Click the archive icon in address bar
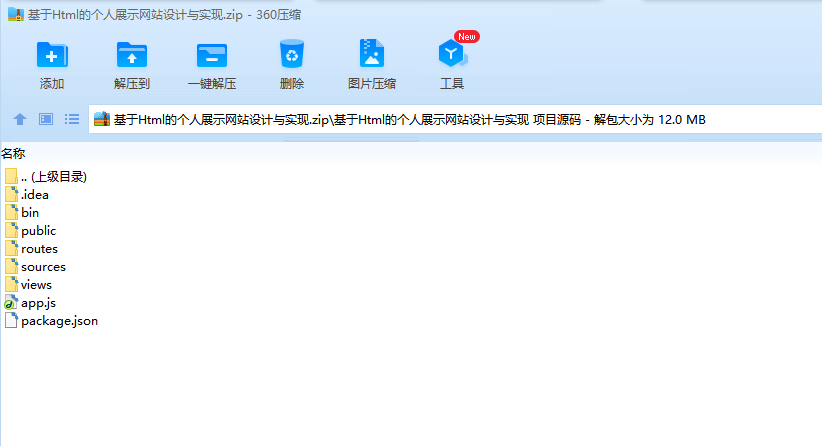 coord(102,119)
